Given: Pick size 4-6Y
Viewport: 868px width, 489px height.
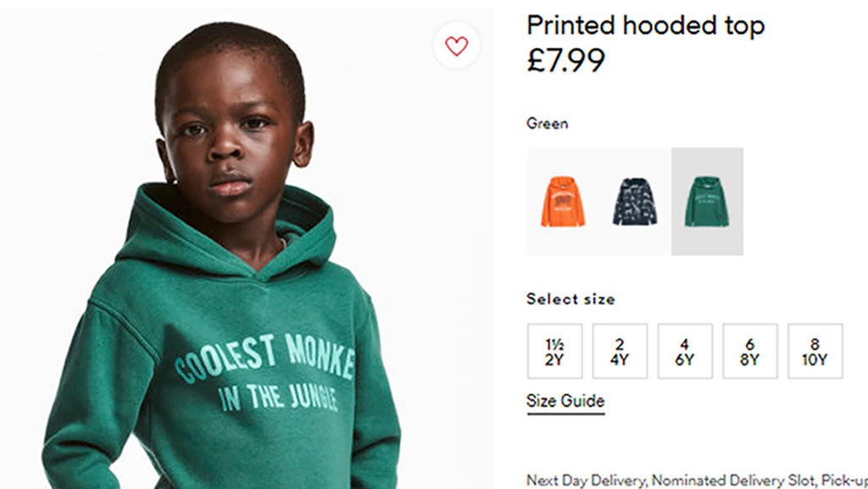Looking at the screenshot, I should 685,351.
